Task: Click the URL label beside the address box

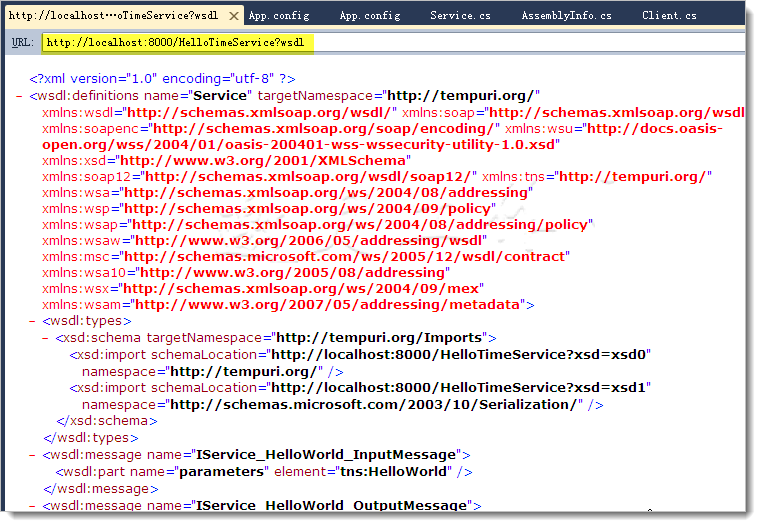Action: (x=23, y=43)
